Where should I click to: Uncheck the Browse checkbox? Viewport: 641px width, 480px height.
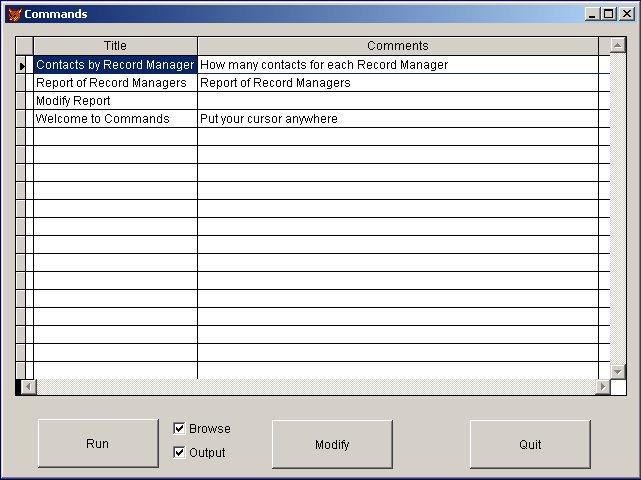click(179, 428)
